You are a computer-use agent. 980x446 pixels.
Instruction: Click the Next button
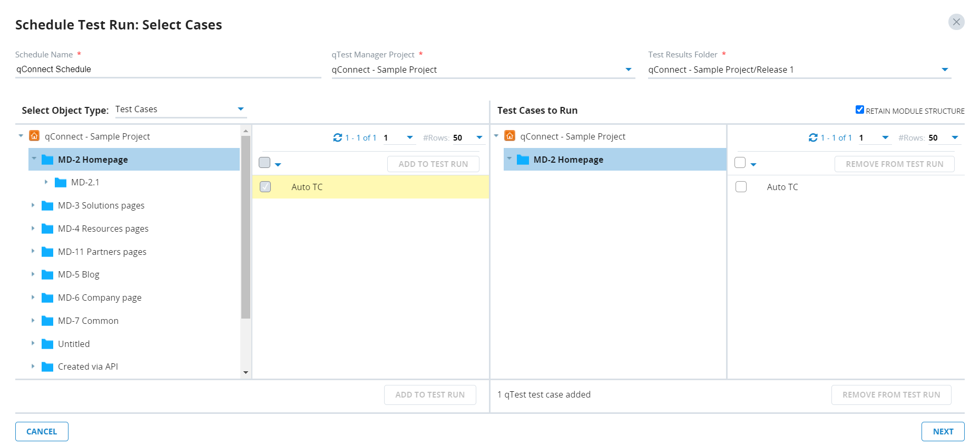[943, 431]
